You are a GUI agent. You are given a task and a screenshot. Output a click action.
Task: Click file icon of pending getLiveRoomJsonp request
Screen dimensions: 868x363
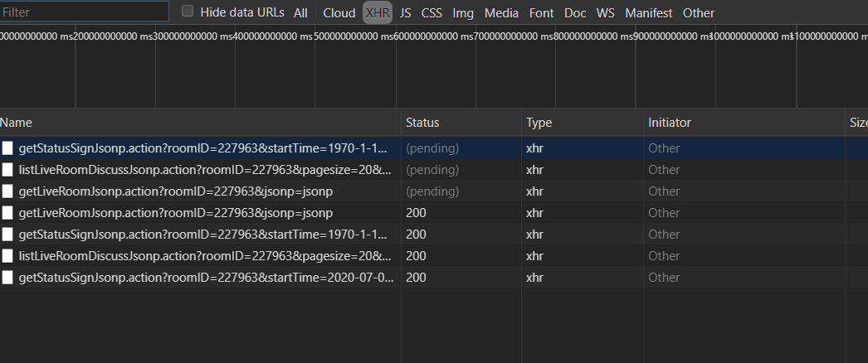pyautogui.click(x=7, y=191)
